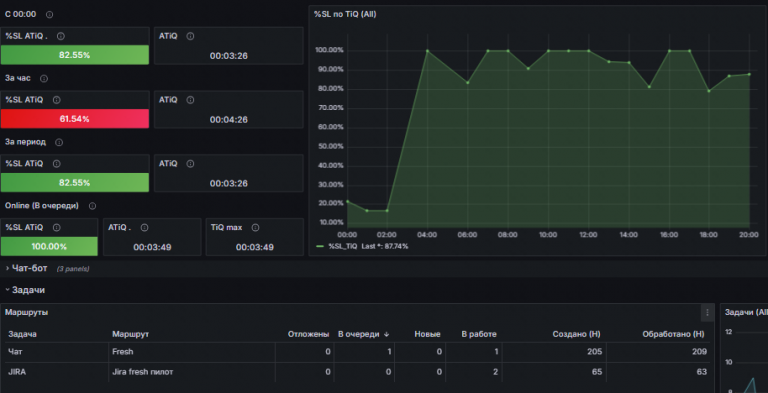Click the info icon of the TiQ max panel

[x=255, y=228]
